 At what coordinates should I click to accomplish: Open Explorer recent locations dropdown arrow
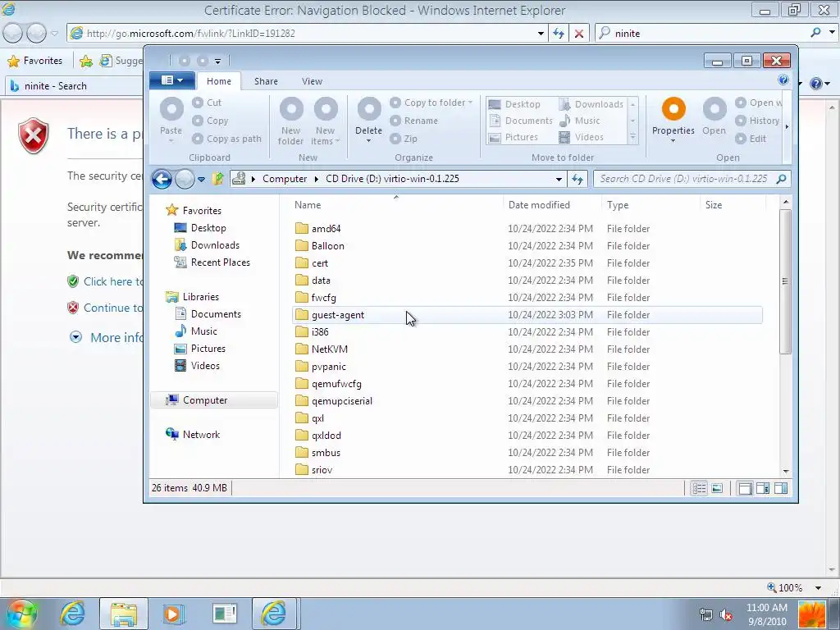202,180
